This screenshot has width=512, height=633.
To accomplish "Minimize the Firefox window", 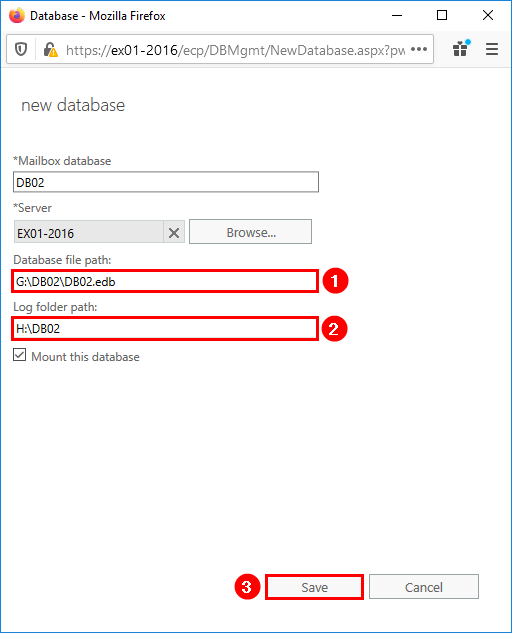I will [397, 15].
